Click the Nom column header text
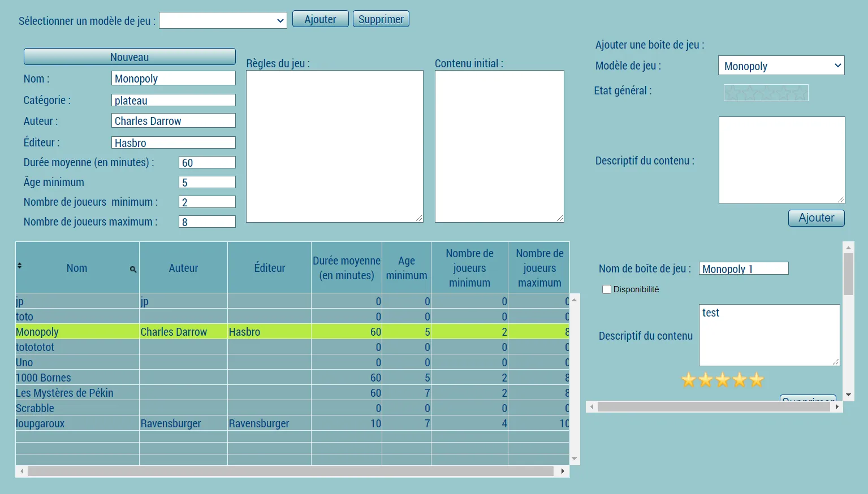868x494 pixels. click(x=77, y=268)
